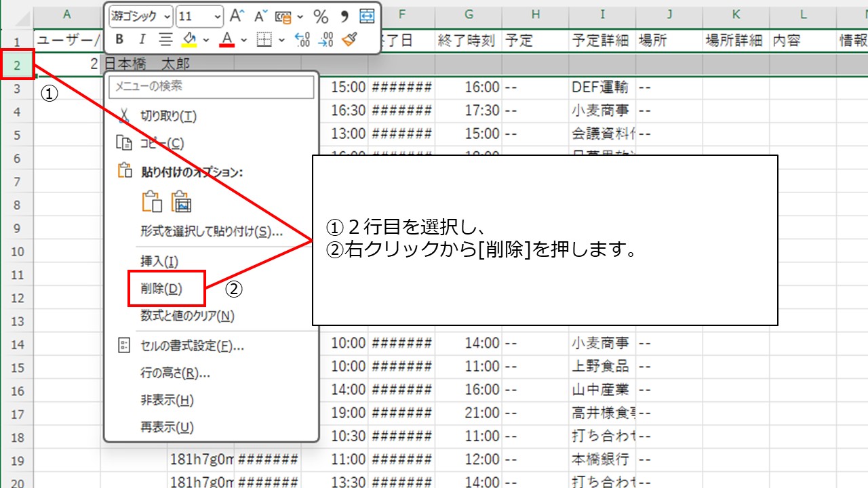
Task: Select row 19 header
Action: [16, 460]
